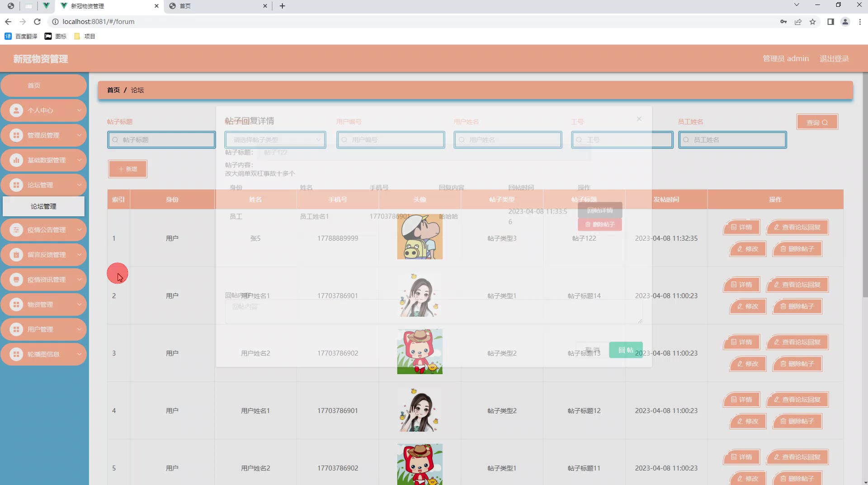Viewport: 868px width, 485px height.
Task: Click 修改 for 帖子标题13 row
Action: [x=748, y=364]
